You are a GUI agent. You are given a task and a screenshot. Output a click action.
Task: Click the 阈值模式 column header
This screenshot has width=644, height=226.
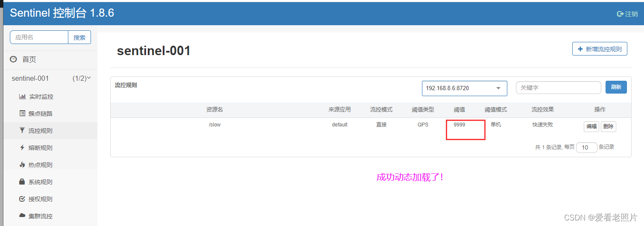[x=496, y=110]
